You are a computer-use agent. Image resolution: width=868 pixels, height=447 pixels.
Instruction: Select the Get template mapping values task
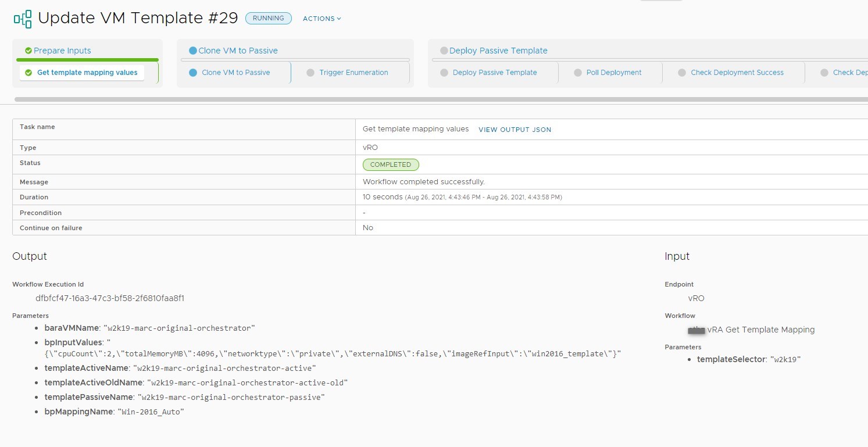tap(87, 73)
